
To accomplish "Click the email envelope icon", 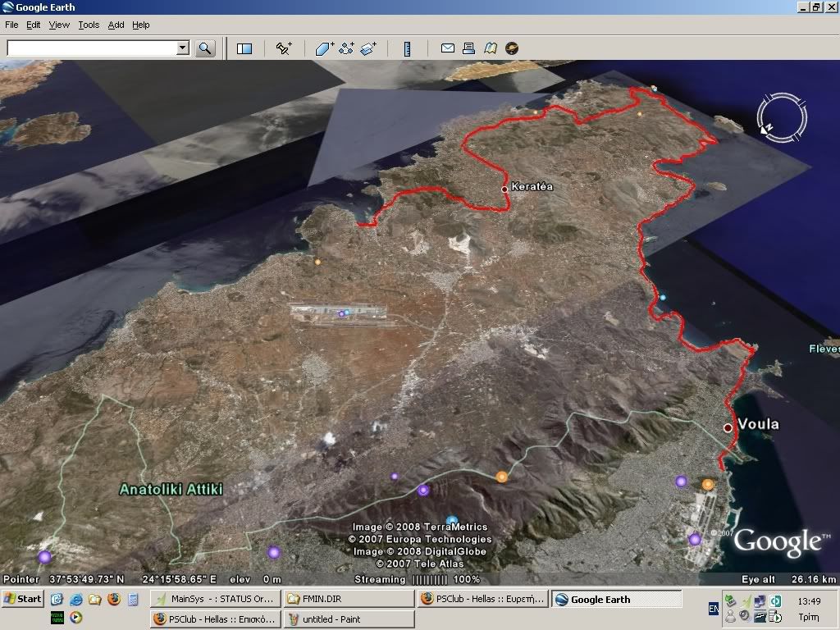I will coord(447,48).
